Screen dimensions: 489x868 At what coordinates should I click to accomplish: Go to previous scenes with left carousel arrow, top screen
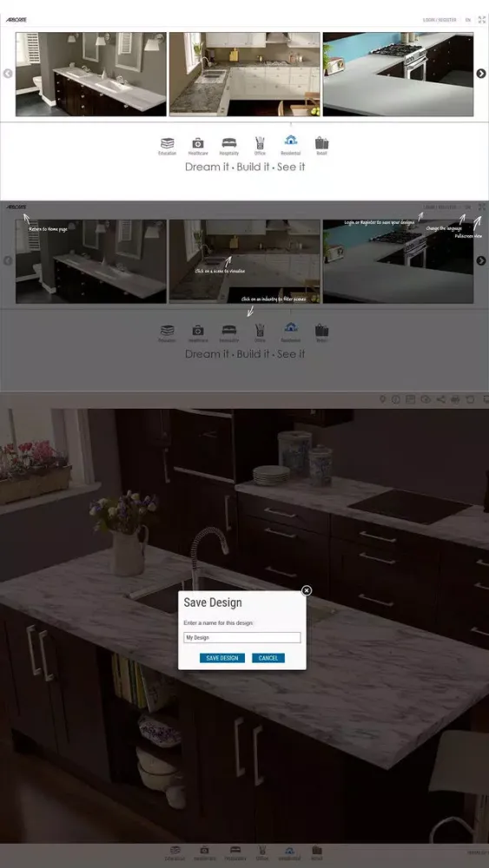click(8, 73)
